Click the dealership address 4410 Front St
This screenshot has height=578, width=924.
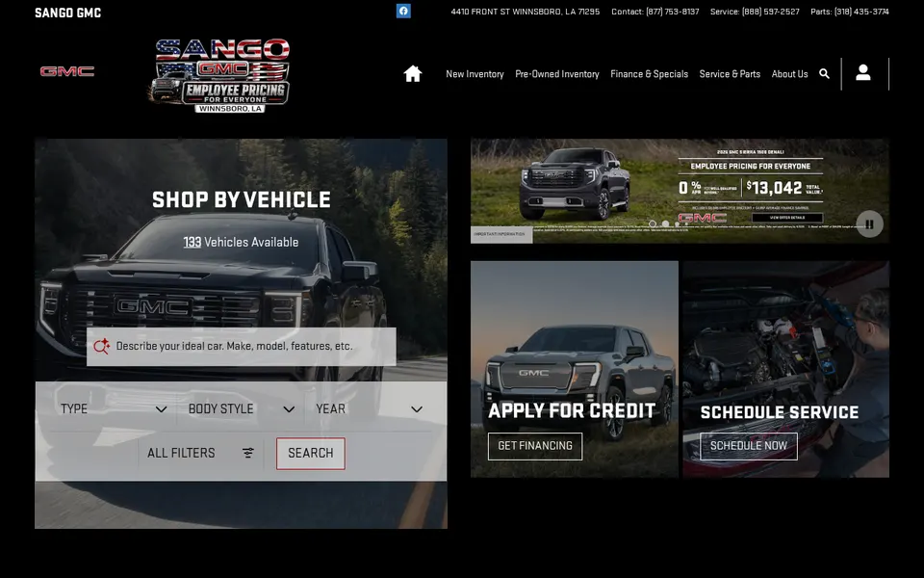coord(526,12)
